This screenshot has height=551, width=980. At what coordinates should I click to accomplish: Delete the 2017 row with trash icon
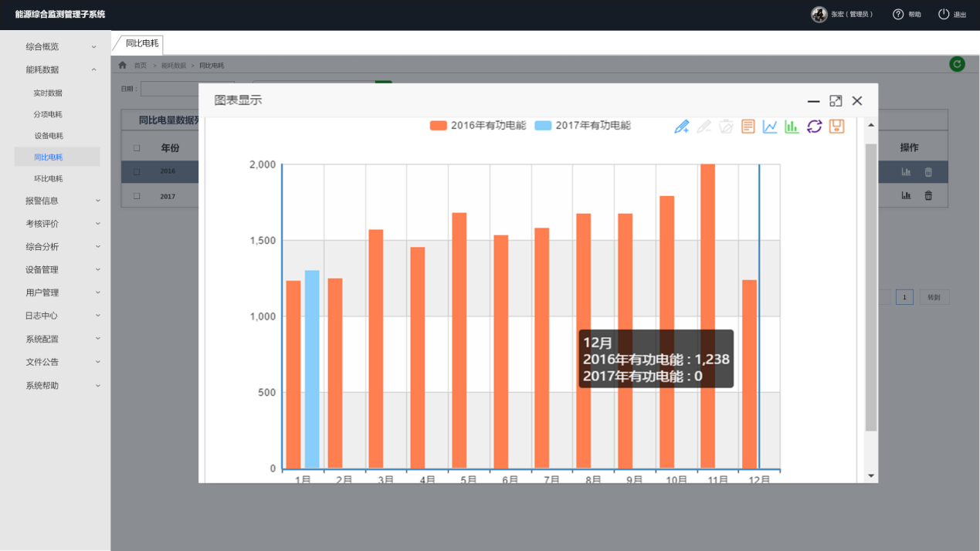click(x=928, y=196)
